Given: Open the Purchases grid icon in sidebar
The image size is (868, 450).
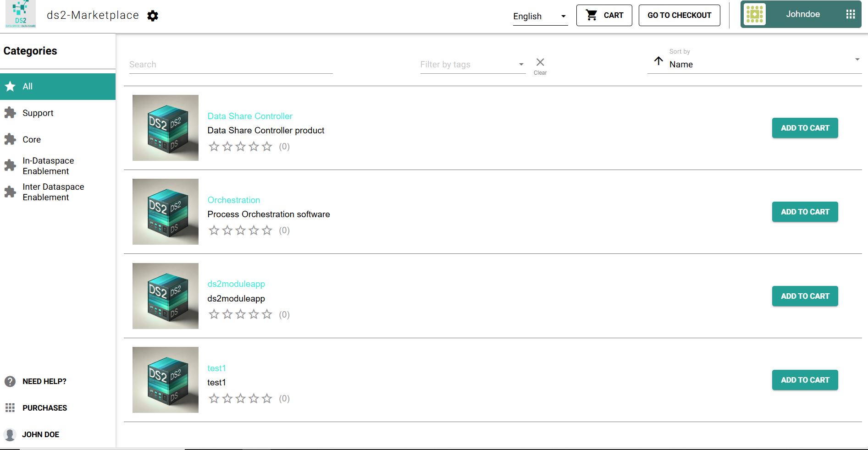Looking at the screenshot, I should pyautogui.click(x=10, y=408).
